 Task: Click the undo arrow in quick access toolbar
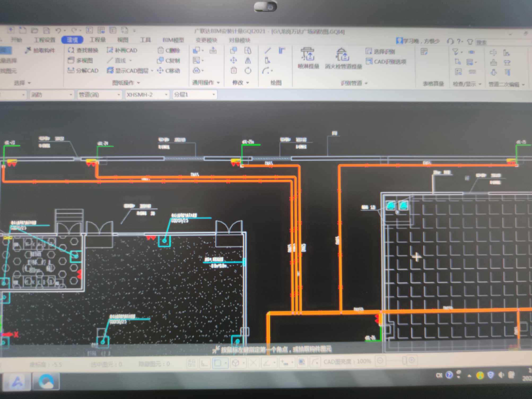tap(58, 31)
